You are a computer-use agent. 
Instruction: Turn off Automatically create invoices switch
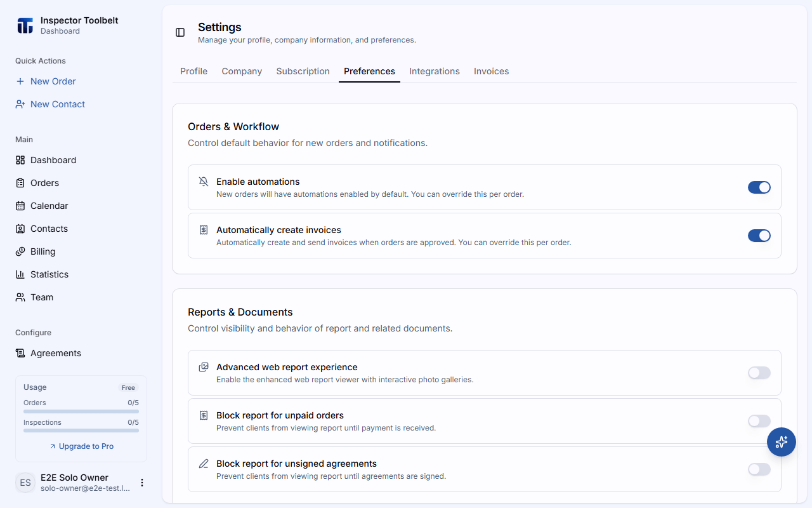coord(759,236)
